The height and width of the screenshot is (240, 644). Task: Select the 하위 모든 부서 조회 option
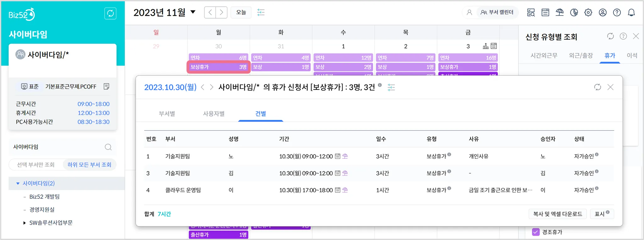click(x=89, y=165)
